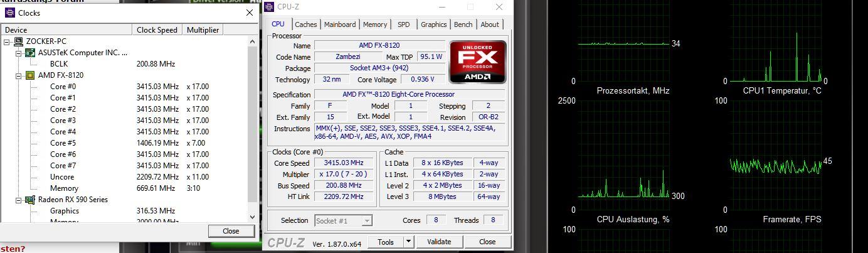Select the Core #7 row in Clocks

[124, 166]
